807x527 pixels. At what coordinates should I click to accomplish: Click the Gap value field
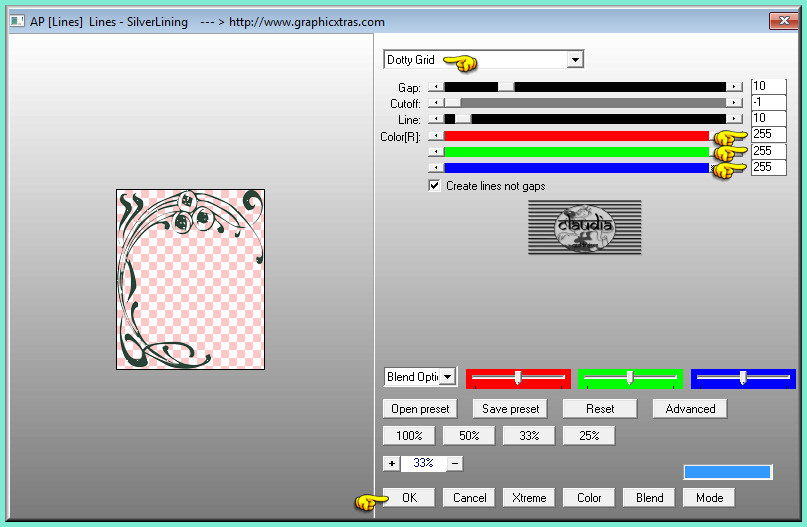(x=768, y=86)
